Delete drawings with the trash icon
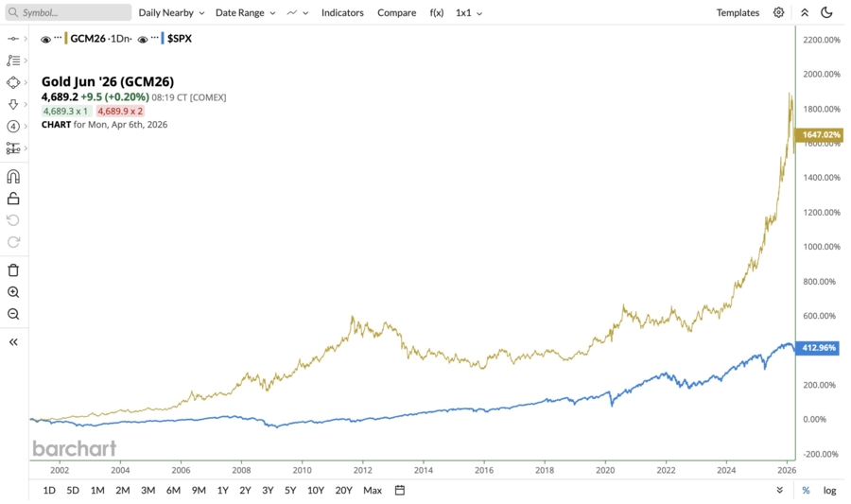The width and height of the screenshot is (851, 504). (13, 270)
